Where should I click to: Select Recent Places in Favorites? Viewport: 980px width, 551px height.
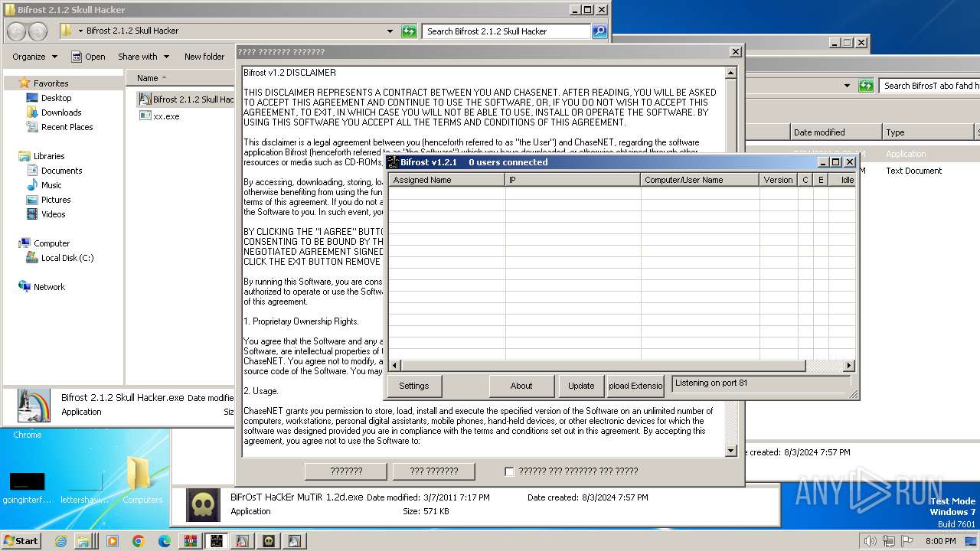(67, 127)
